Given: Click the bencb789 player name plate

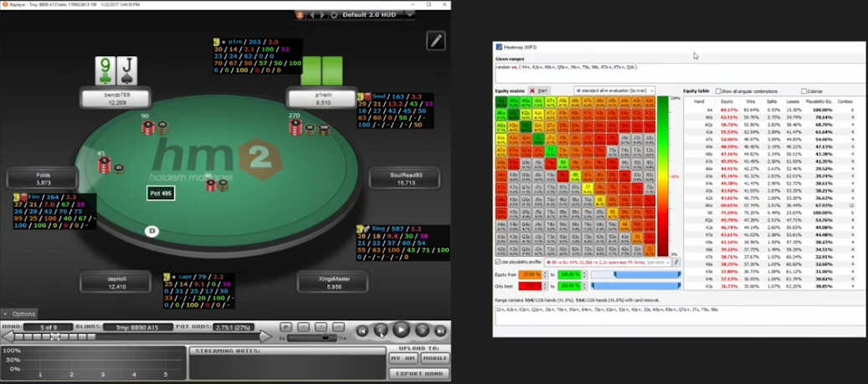Looking at the screenshot, I should point(117,99).
